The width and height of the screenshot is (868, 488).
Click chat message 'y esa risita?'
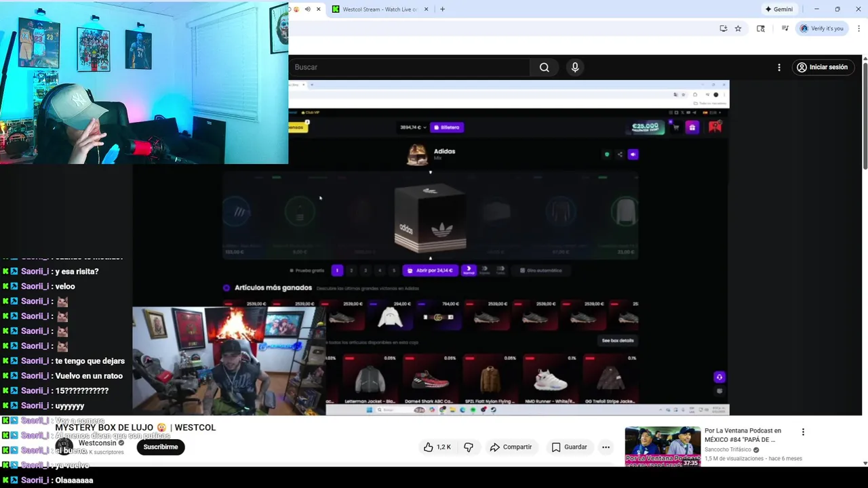[x=77, y=272]
